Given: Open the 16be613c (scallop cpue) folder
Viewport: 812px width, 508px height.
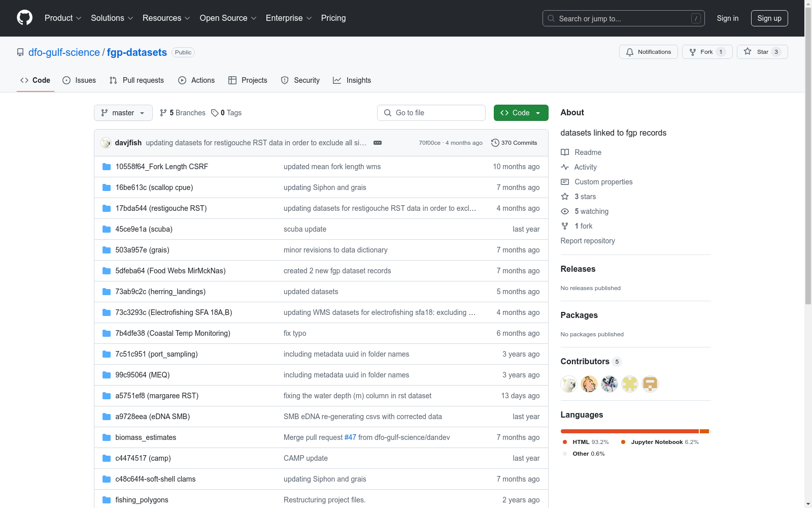Looking at the screenshot, I should [154, 187].
